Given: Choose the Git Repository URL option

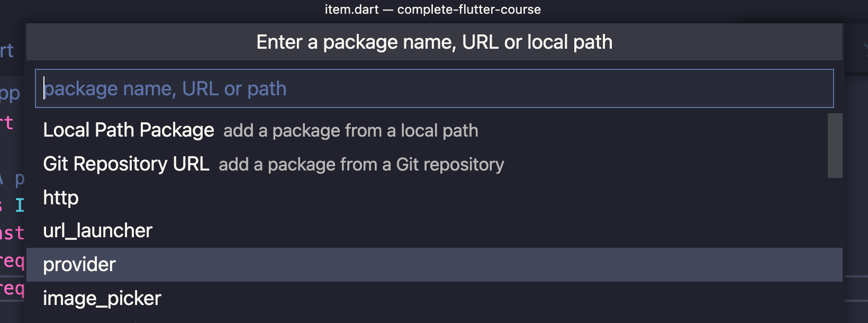Looking at the screenshot, I should coord(126,164).
